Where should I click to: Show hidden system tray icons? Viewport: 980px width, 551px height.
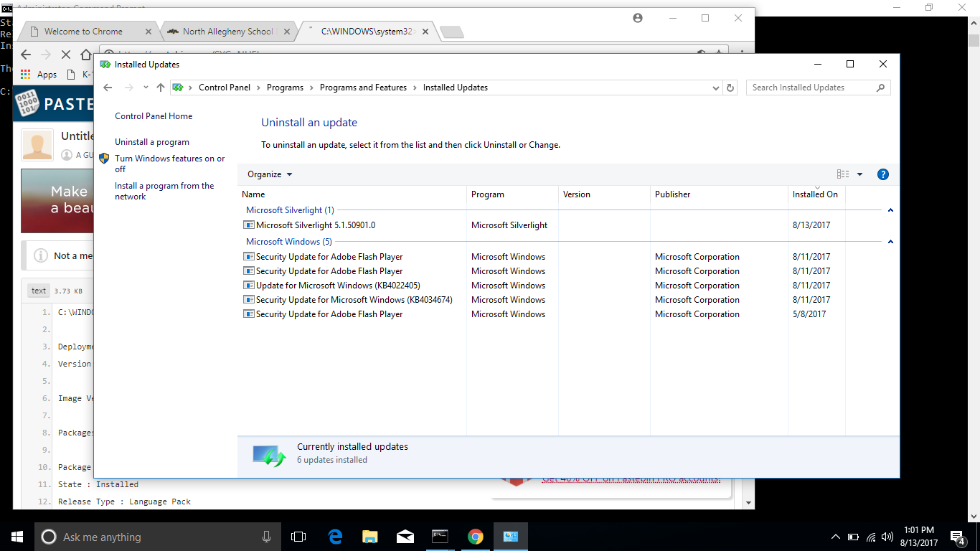[836, 537]
